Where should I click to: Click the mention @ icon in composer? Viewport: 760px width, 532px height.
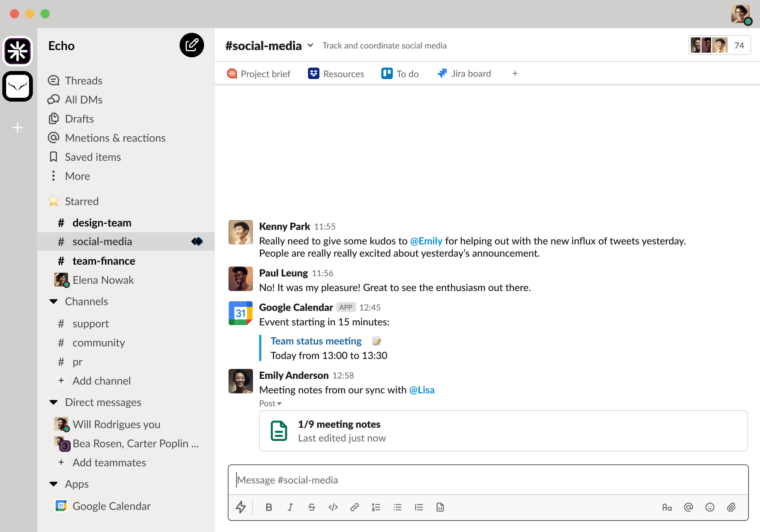(x=688, y=507)
